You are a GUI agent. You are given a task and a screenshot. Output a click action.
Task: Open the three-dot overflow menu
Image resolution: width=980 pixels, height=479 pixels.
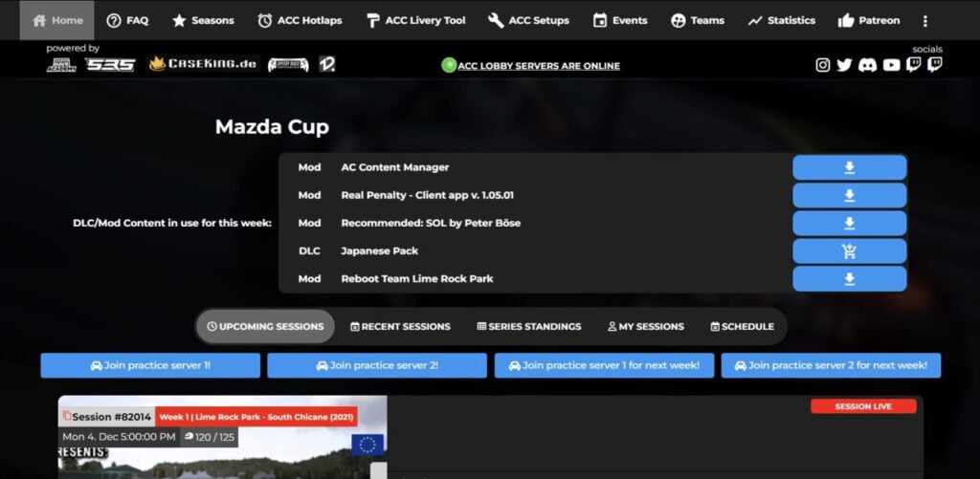[x=925, y=21]
